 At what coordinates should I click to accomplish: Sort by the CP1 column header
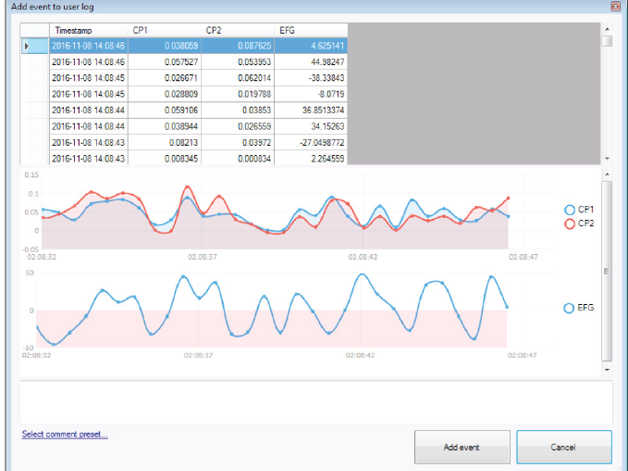point(167,31)
